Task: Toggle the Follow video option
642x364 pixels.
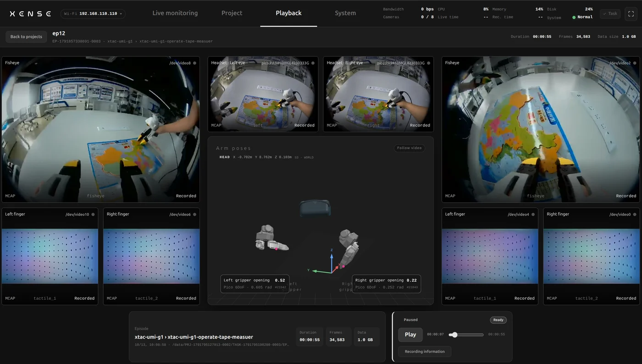Action: tap(409, 148)
